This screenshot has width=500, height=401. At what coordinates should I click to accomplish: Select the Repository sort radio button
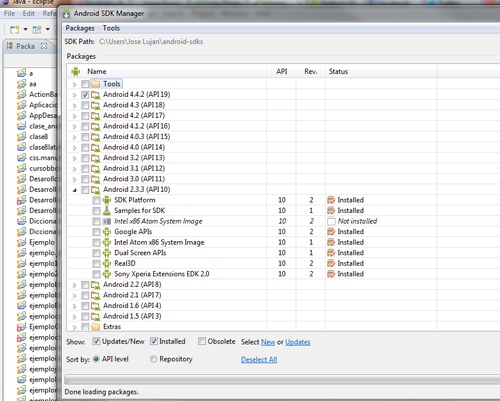[x=153, y=359]
